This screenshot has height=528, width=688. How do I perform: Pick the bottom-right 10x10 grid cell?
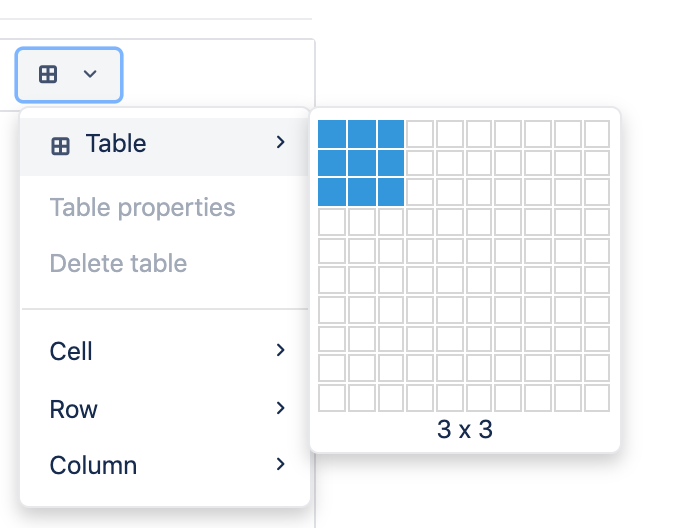click(x=597, y=398)
